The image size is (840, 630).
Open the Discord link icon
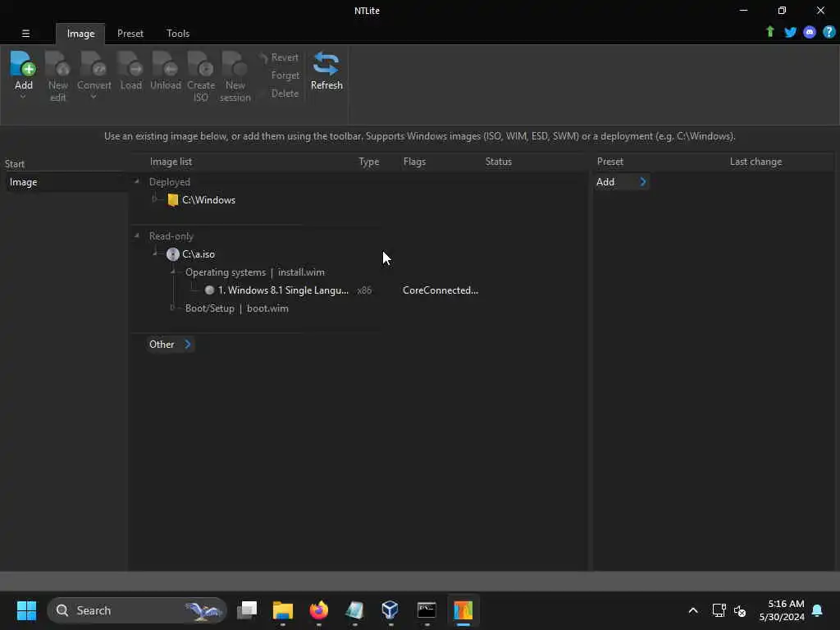click(x=810, y=32)
